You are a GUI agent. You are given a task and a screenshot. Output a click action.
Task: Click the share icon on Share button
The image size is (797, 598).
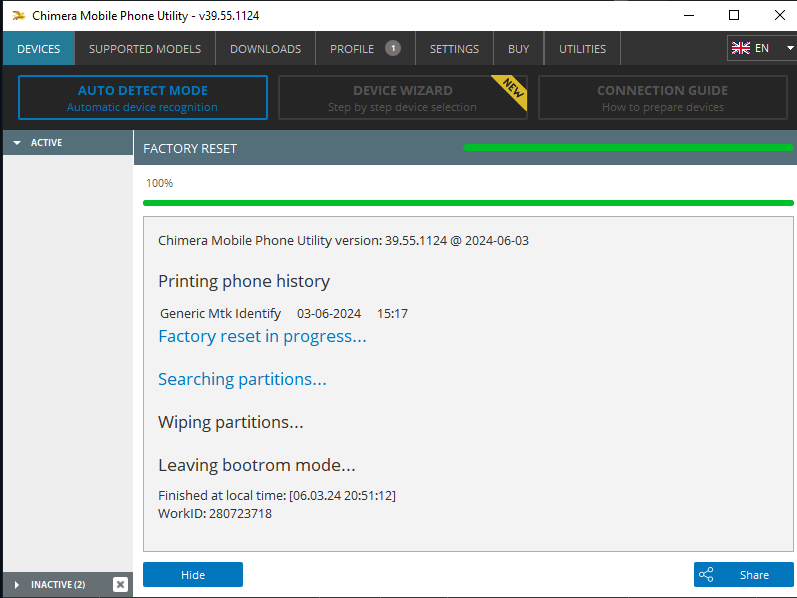click(707, 575)
